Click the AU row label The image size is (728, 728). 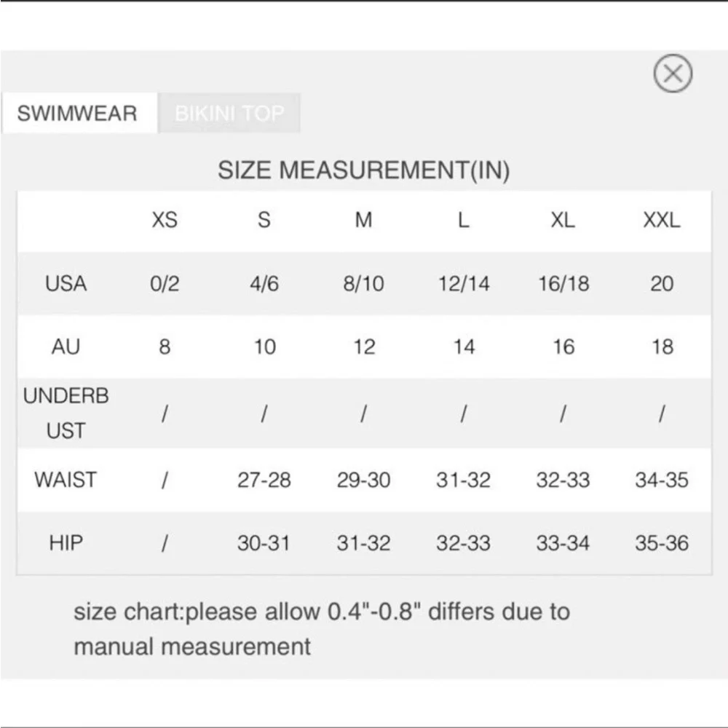(x=66, y=347)
